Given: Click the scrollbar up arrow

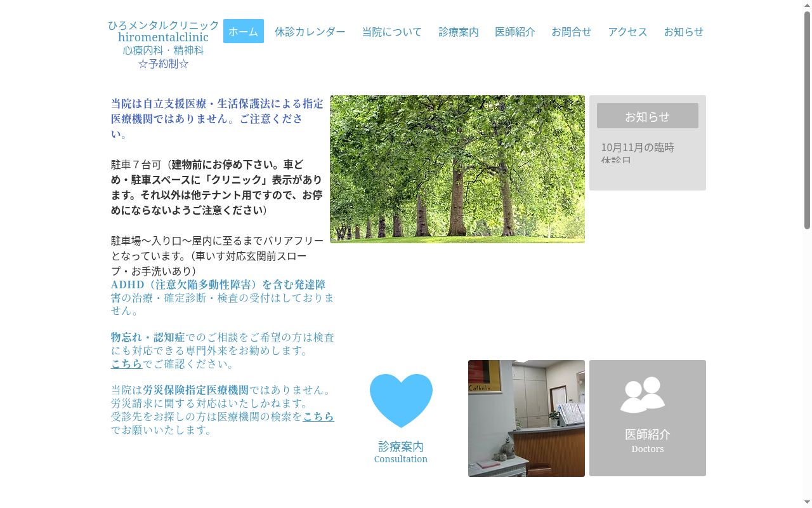Looking at the screenshot, I should [807, 5].
